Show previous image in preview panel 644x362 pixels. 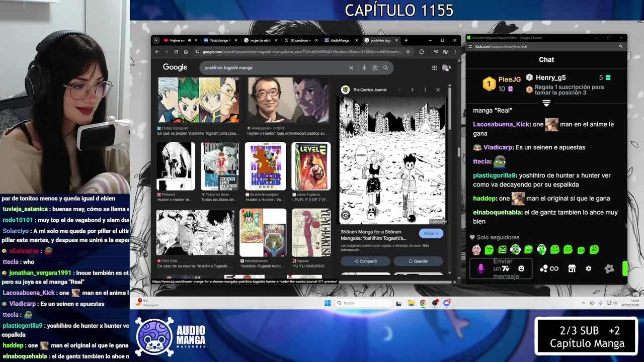click(399, 90)
